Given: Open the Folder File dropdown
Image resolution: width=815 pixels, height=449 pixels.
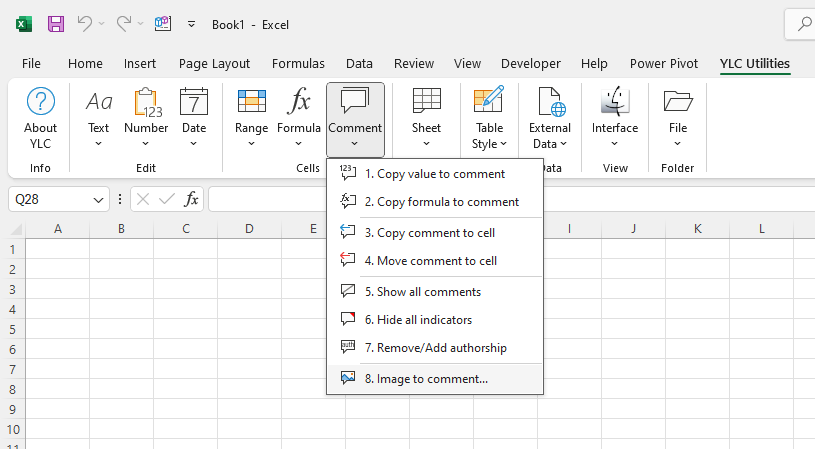Looking at the screenshot, I should 678,119.
